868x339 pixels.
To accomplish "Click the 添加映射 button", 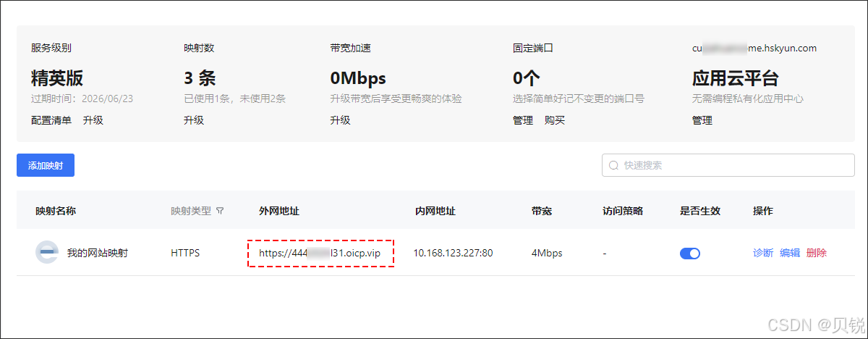I will (46, 165).
